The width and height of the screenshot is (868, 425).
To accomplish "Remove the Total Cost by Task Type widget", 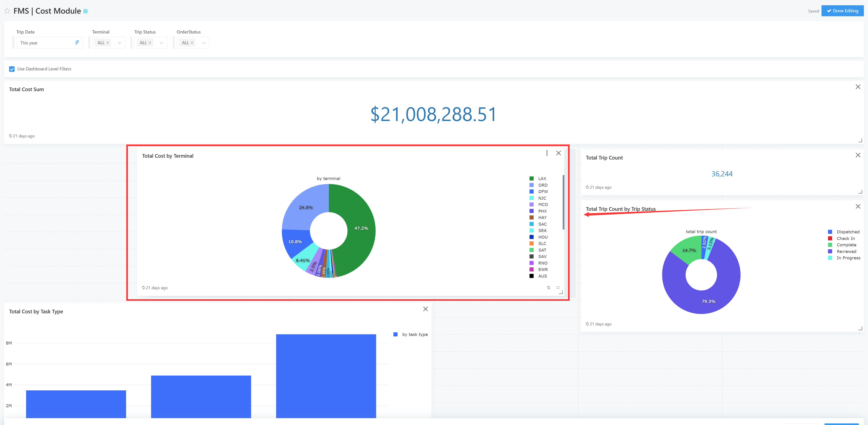I will tap(426, 309).
